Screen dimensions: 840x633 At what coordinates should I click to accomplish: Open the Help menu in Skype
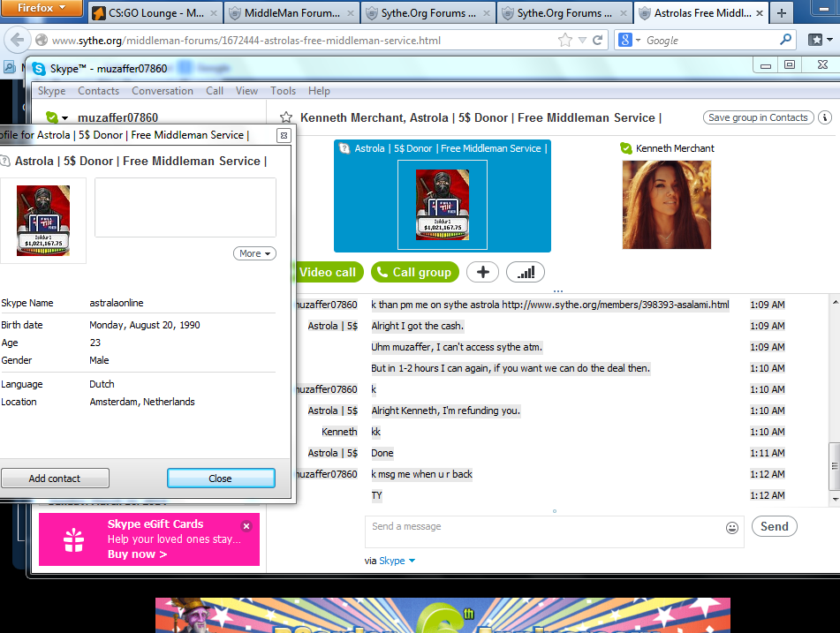319,91
